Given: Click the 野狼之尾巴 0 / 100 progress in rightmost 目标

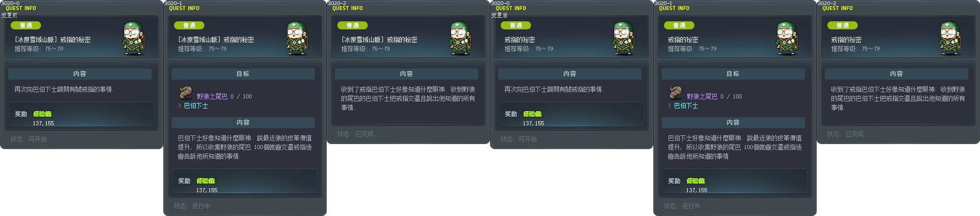Looking at the screenshot, I should [714, 96].
